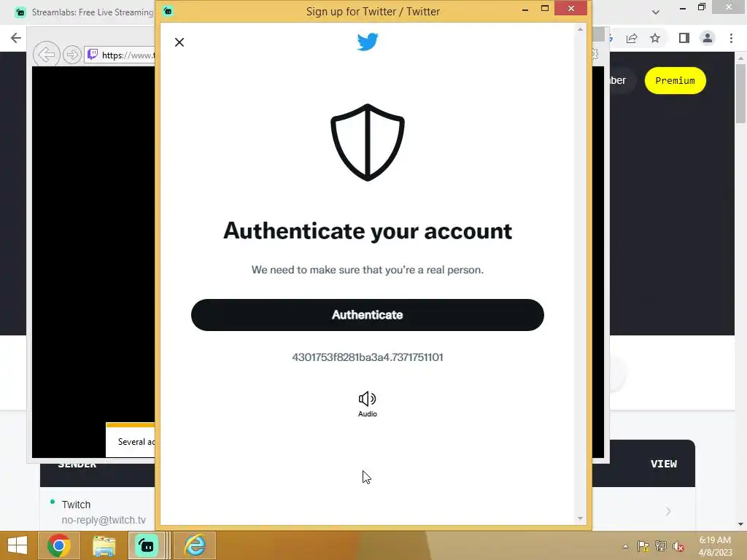Open Internet Explorer from taskbar

point(195,545)
